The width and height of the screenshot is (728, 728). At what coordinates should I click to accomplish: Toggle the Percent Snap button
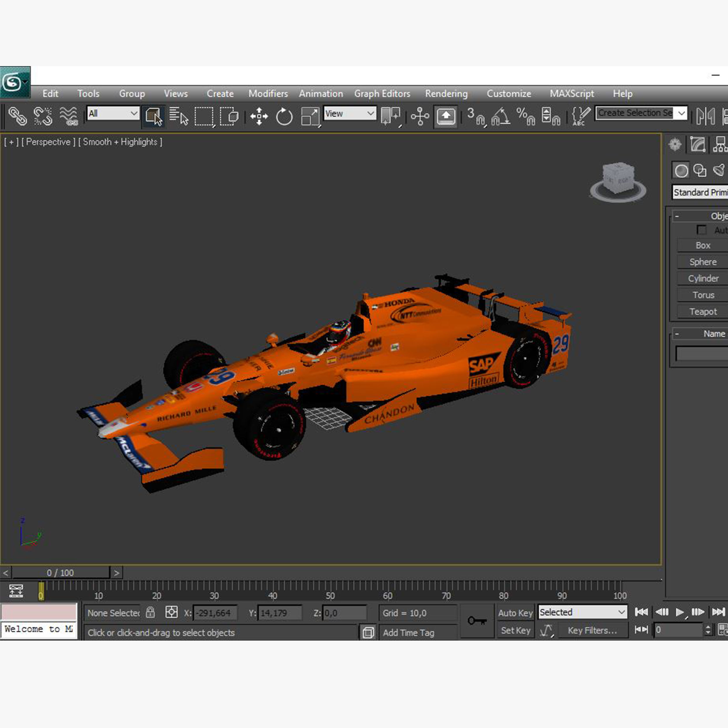pyautogui.click(x=526, y=116)
